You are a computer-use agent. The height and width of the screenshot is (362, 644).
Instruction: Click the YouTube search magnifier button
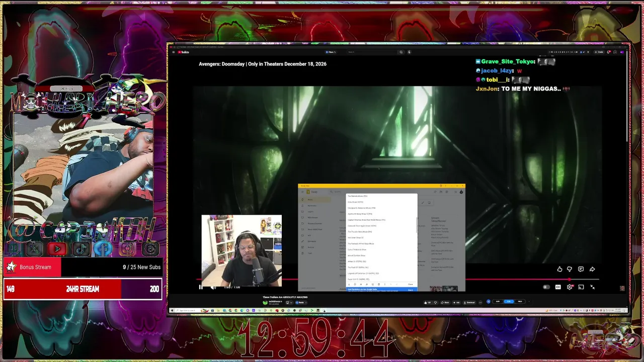[401, 52]
